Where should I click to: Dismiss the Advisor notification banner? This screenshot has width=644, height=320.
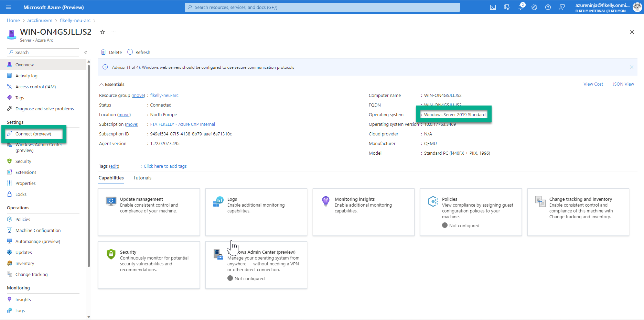point(632,67)
